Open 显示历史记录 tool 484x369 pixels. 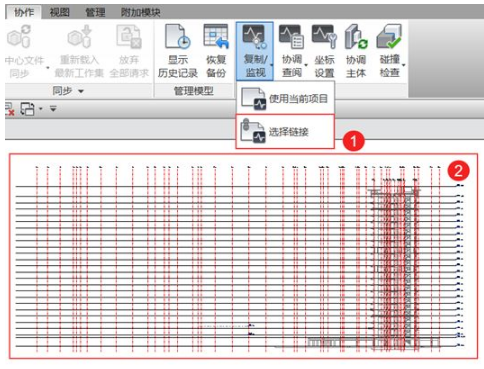click(178, 51)
